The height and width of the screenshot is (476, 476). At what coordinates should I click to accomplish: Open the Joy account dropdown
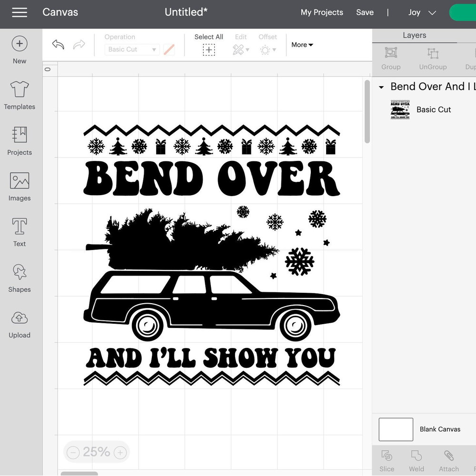(x=421, y=12)
